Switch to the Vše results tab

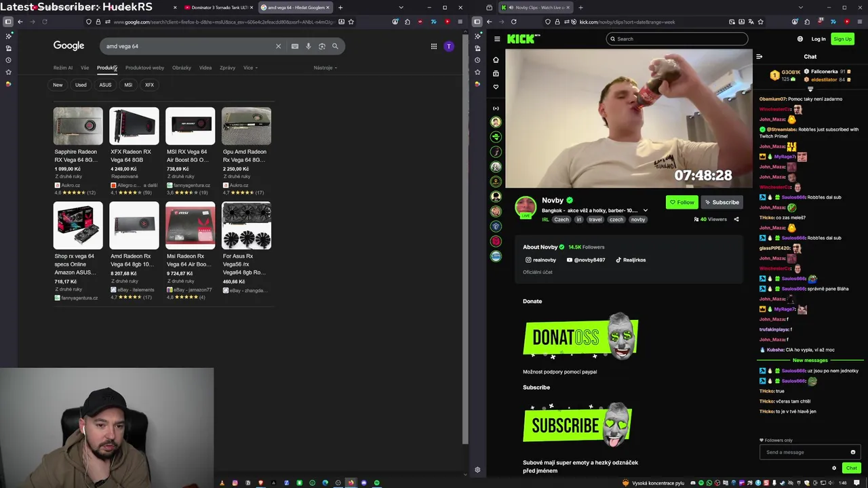(85, 68)
